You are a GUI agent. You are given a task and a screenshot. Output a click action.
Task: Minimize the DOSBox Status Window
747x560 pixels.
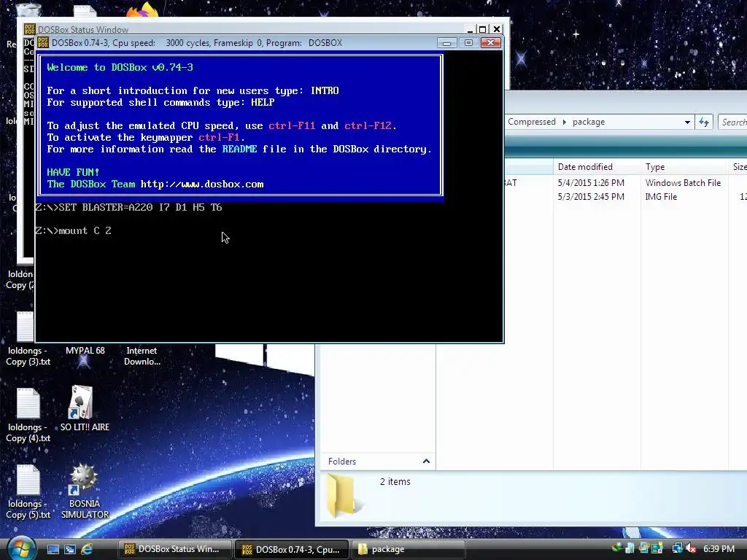470,29
